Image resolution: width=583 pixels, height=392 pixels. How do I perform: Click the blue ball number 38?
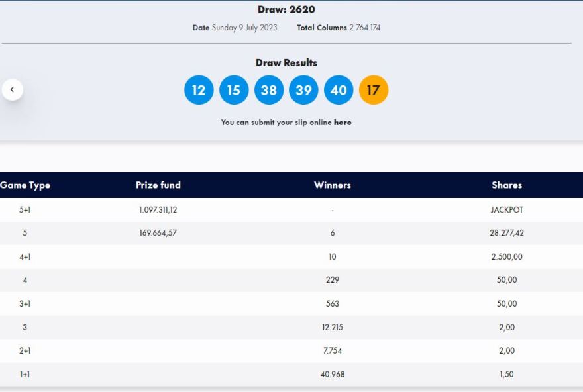tap(268, 90)
